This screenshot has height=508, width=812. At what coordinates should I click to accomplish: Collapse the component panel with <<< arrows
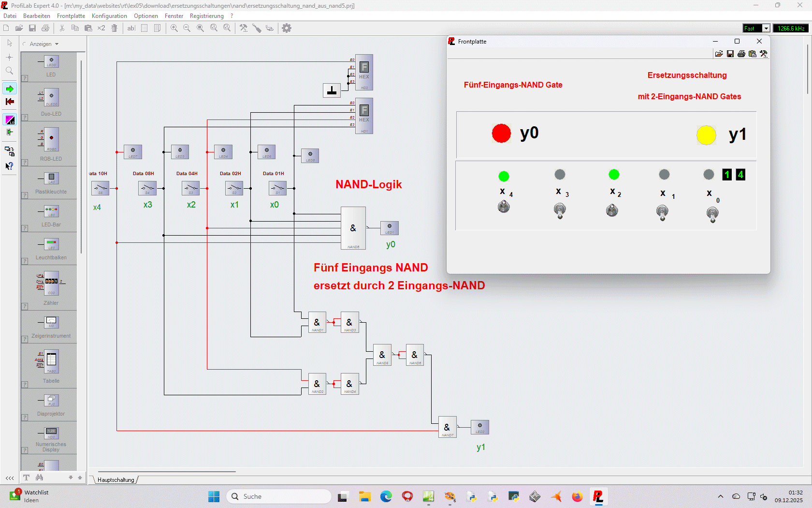click(10, 478)
